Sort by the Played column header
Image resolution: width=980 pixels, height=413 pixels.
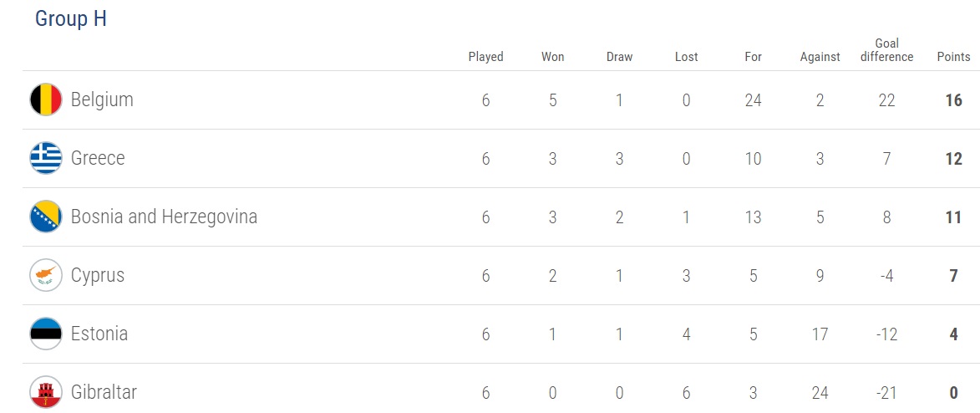[485, 57]
